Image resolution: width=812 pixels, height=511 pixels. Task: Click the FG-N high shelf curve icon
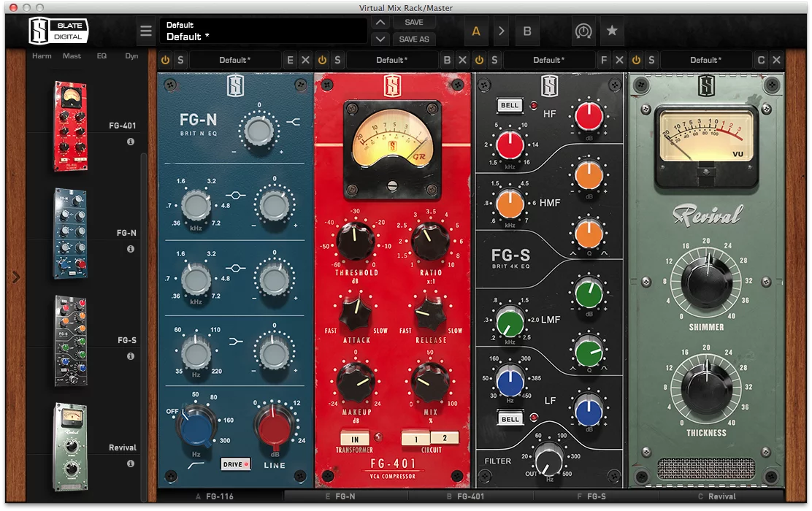tap(294, 122)
